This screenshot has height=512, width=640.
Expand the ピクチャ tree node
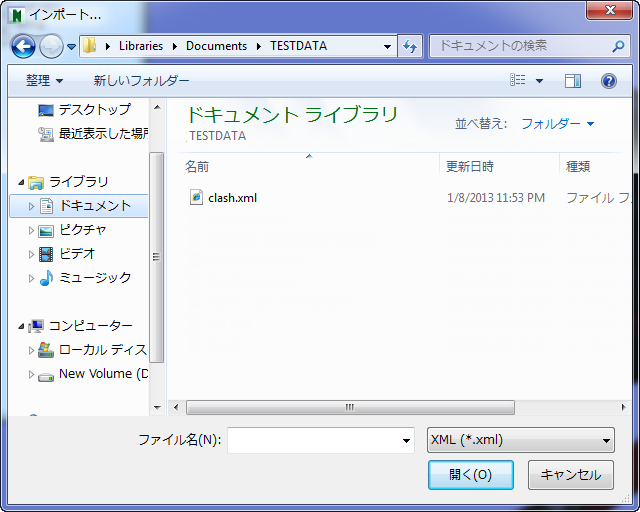(x=31, y=231)
